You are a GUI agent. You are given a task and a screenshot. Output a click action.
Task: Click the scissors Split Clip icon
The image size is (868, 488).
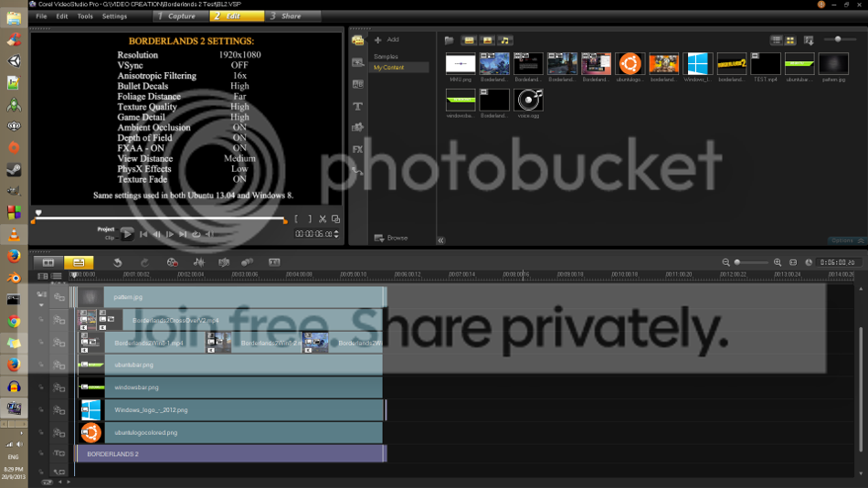tap(323, 219)
